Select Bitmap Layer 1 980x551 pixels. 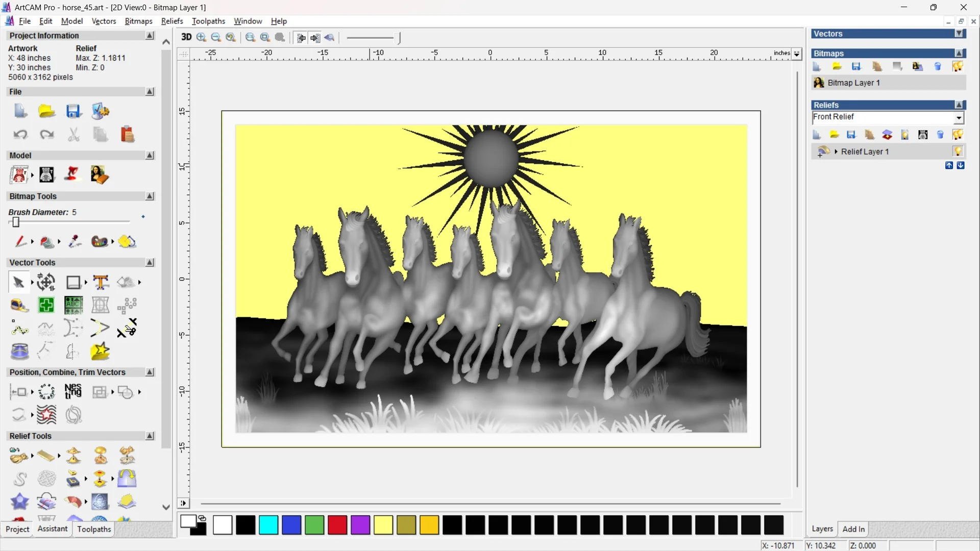853,83
